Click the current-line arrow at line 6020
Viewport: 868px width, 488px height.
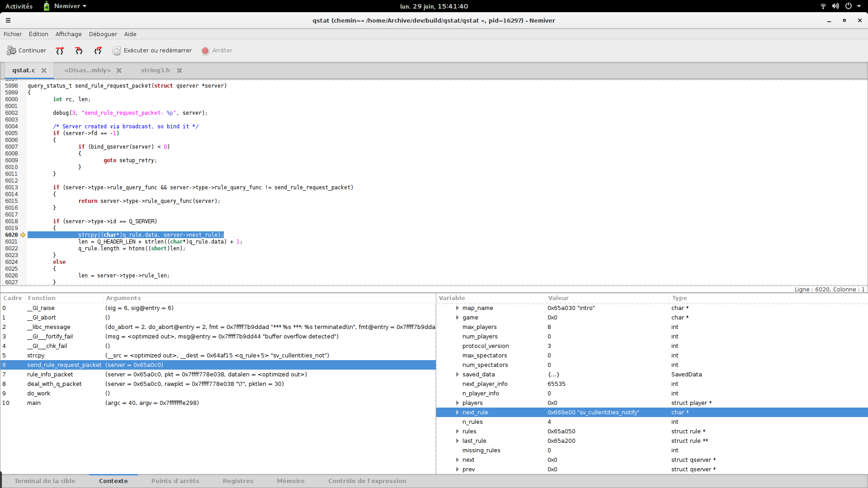tap(23, 235)
